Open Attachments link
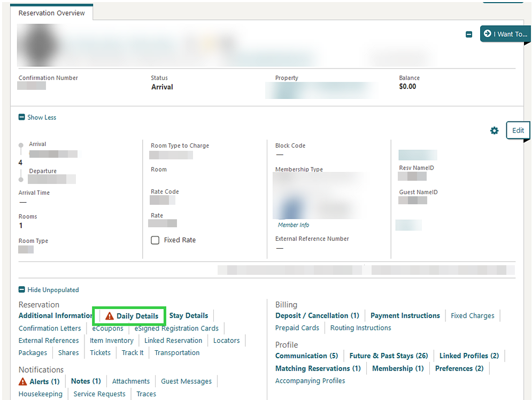The image size is (532, 400). tap(131, 381)
